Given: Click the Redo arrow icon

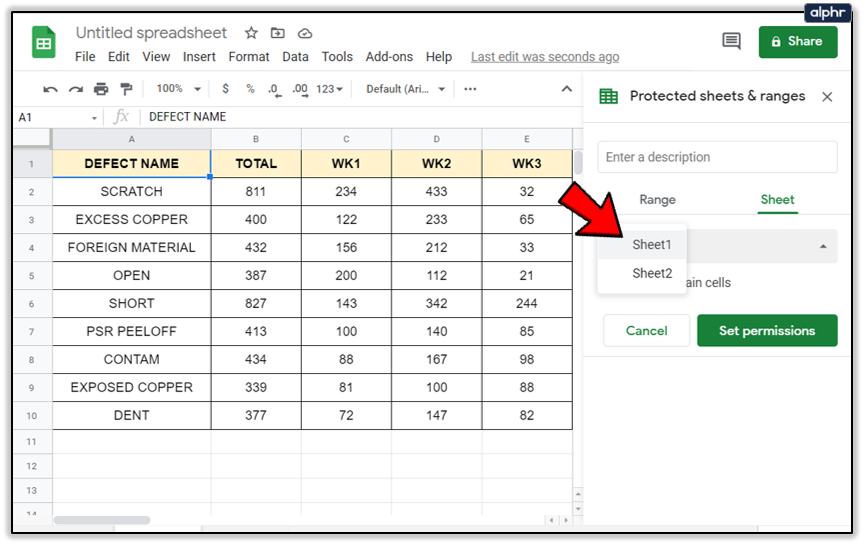Looking at the screenshot, I should pyautogui.click(x=75, y=89).
